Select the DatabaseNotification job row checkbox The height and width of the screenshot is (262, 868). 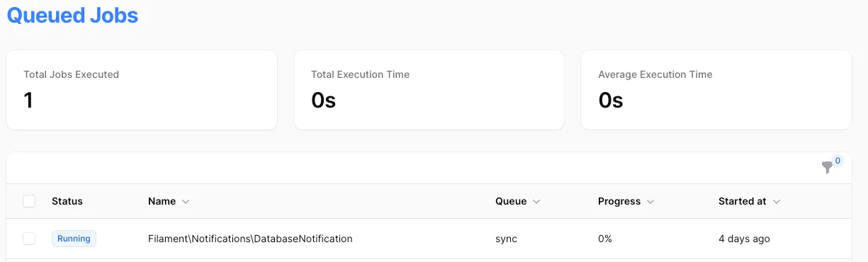tap(29, 239)
